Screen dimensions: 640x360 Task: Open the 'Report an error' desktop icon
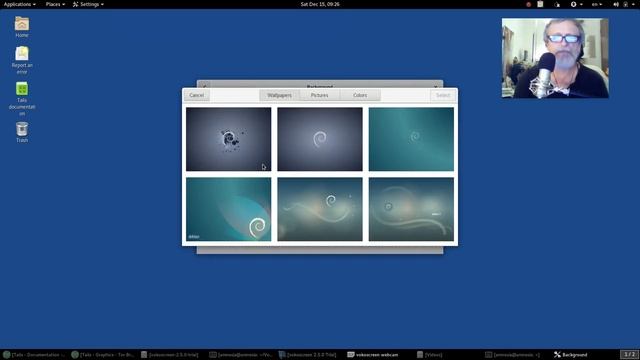click(x=22, y=60)
